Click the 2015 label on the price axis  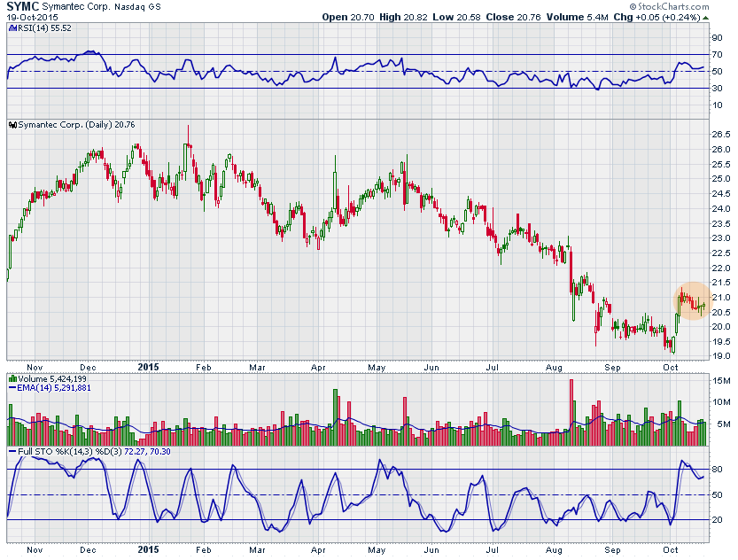150,365
